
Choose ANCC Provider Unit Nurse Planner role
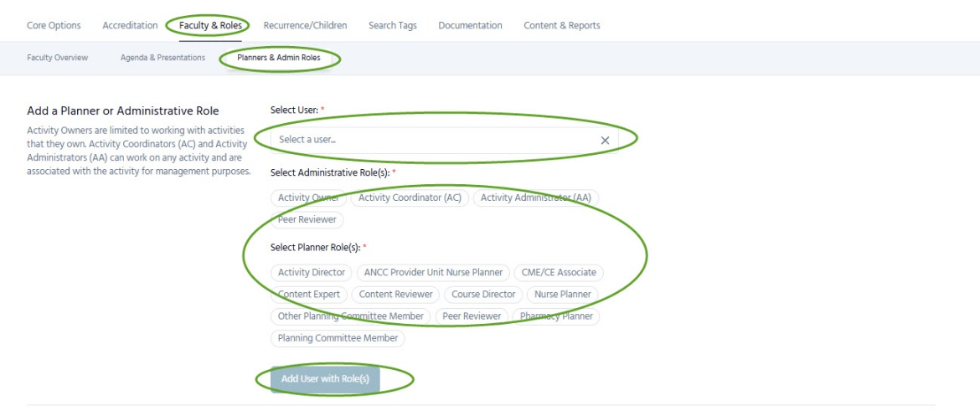pos(433,272)
